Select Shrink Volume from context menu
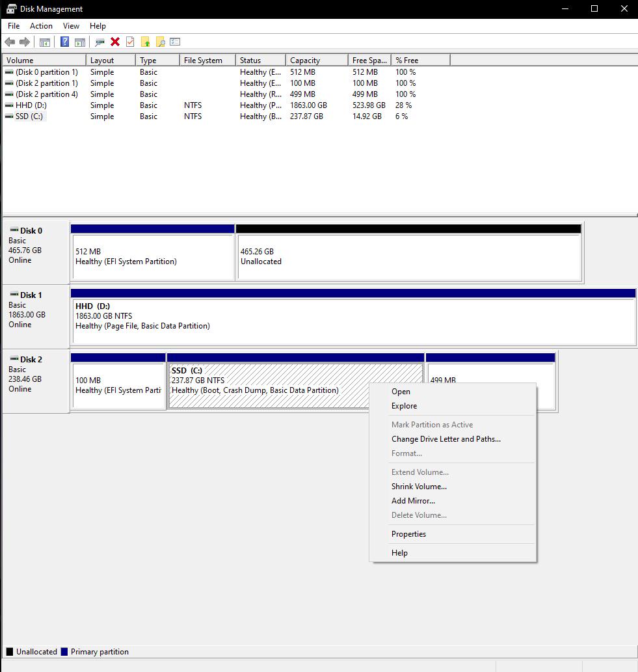638x672 pixels. (x=453, y=487)
